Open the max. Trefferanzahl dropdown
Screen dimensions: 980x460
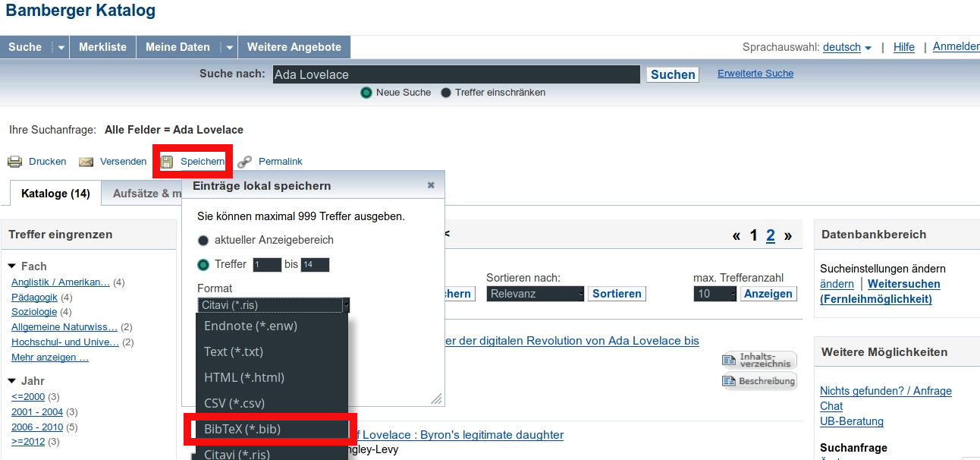tap(715, 294)
